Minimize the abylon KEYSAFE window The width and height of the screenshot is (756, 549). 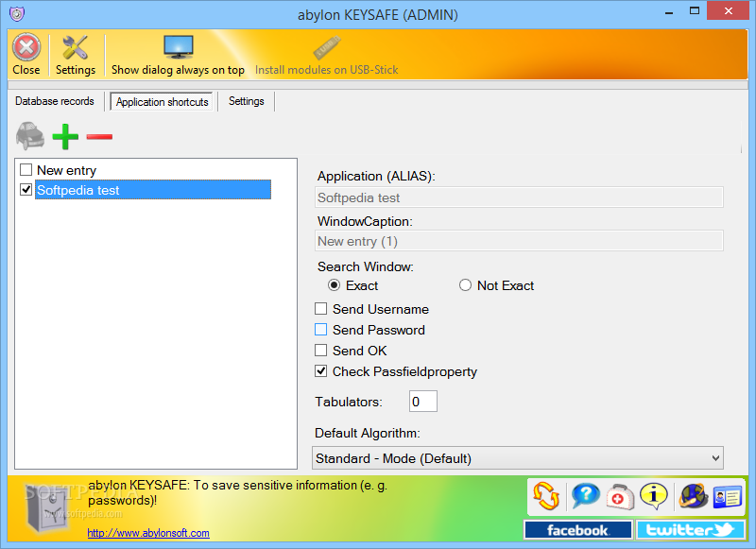[x=669, y=12]
